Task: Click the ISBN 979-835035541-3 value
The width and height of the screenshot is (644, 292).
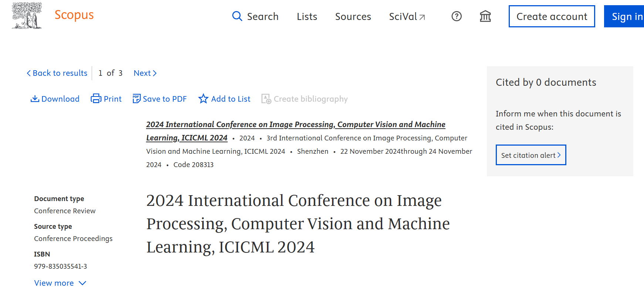Action: pyautogui.click(x=61, y=266)
